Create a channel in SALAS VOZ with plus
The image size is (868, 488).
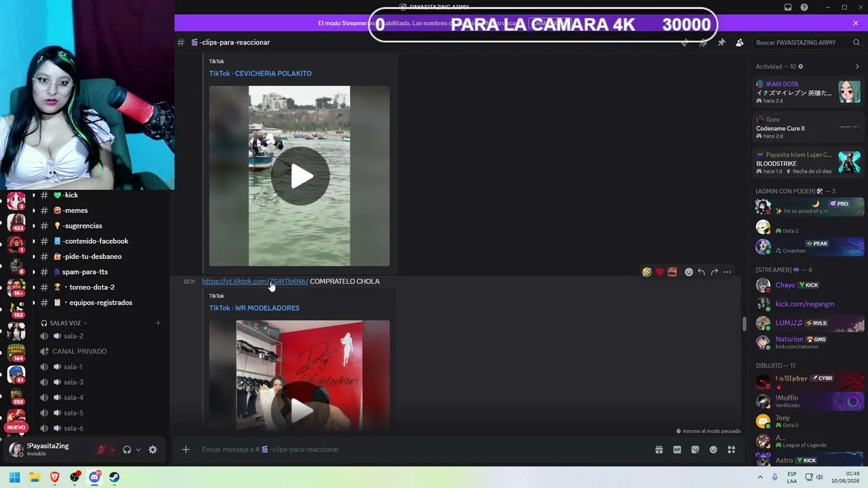pyautogui.click(x=158, y=323)
